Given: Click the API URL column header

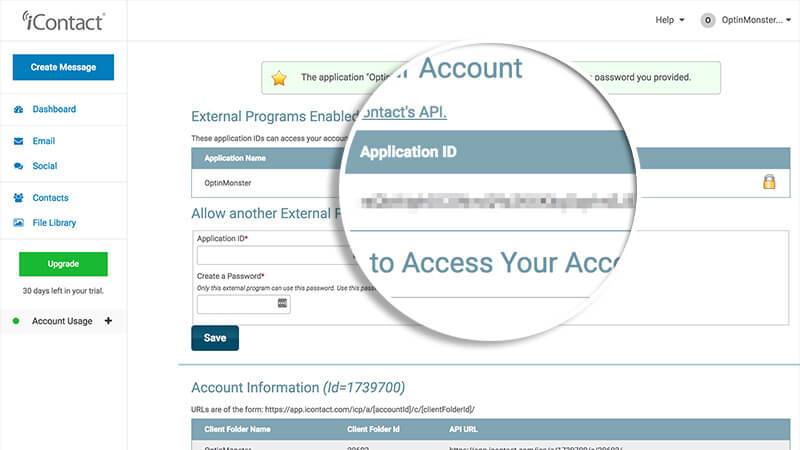Looking at the screenshot, I should click(463, 429).
